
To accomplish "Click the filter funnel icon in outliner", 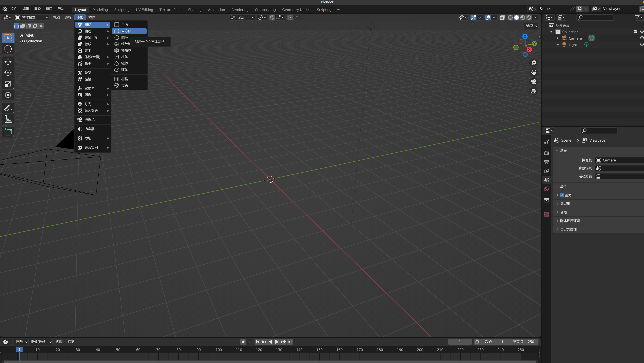I will pos(637,17).
